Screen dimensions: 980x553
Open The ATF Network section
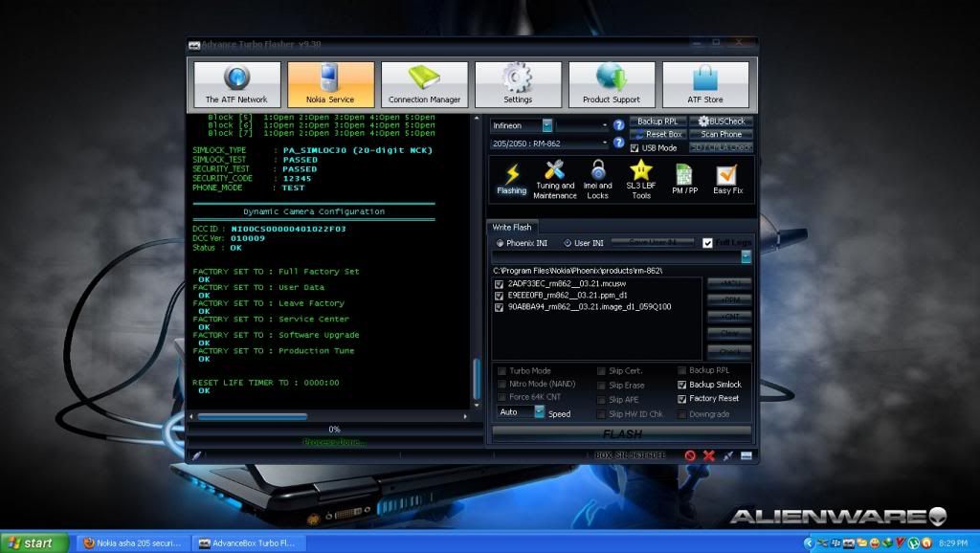pos(236,84)
